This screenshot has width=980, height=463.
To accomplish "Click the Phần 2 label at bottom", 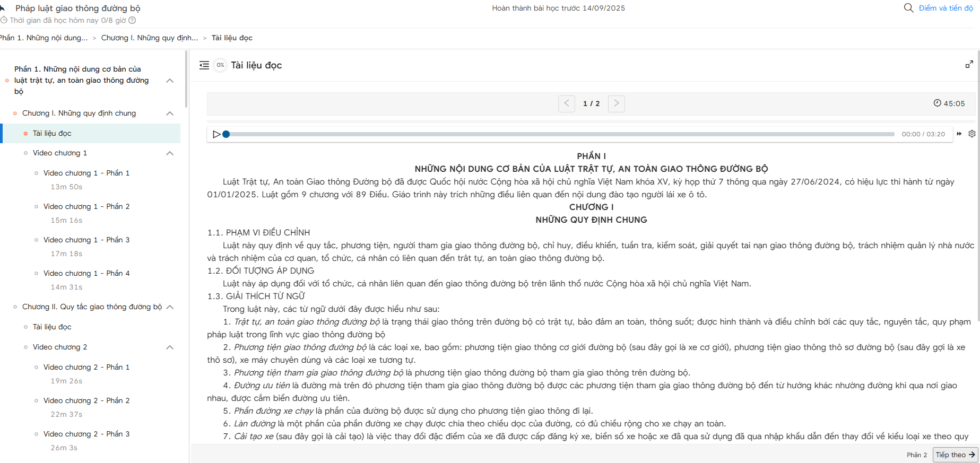I will (917, 455).
